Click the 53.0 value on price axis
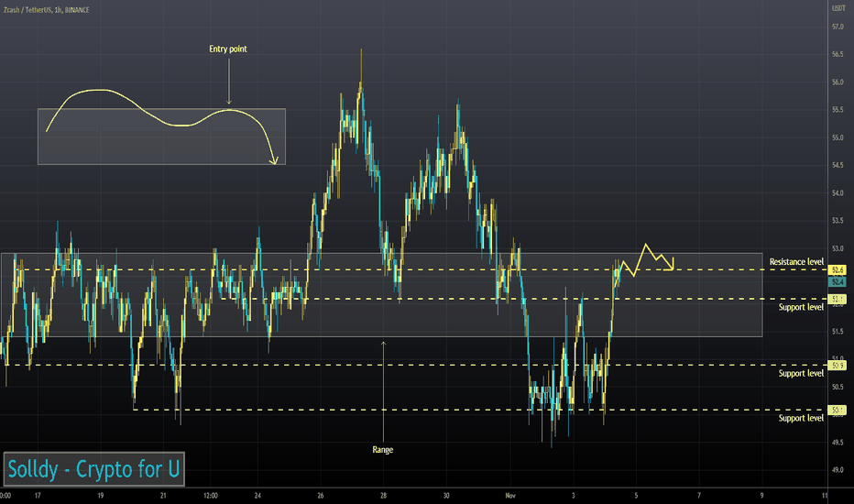 coord(838,248)
